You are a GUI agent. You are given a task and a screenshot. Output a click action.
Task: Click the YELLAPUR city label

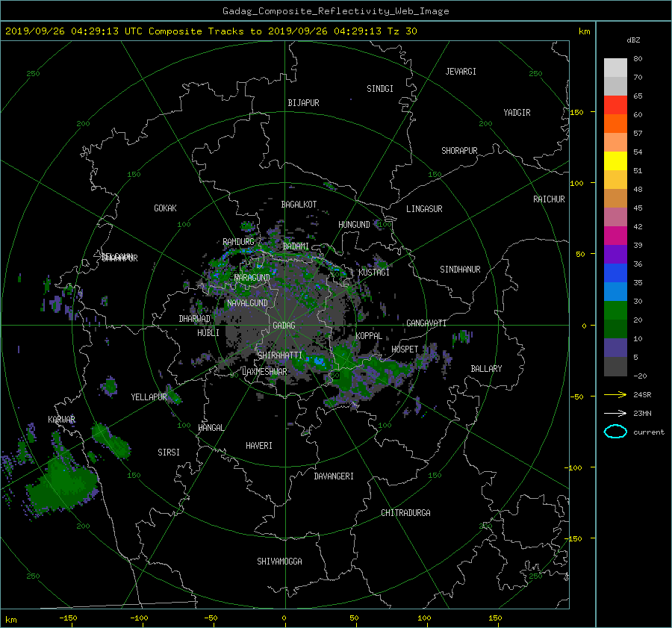[x=149, y=397]
